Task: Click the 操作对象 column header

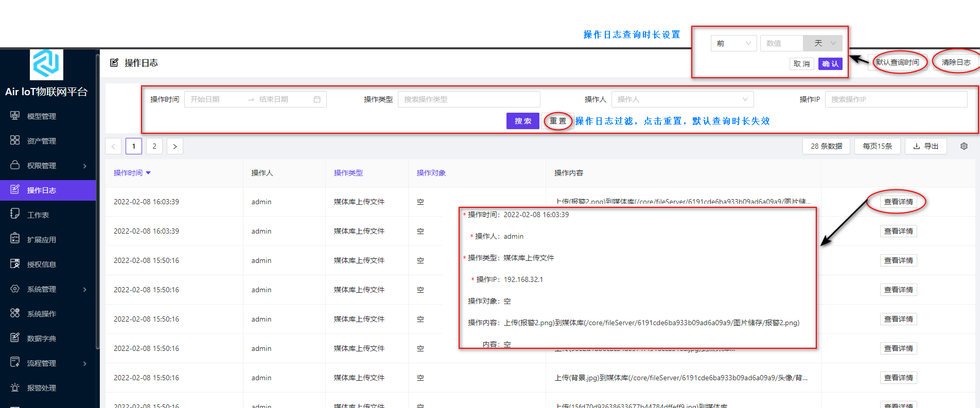Action: 431,173
